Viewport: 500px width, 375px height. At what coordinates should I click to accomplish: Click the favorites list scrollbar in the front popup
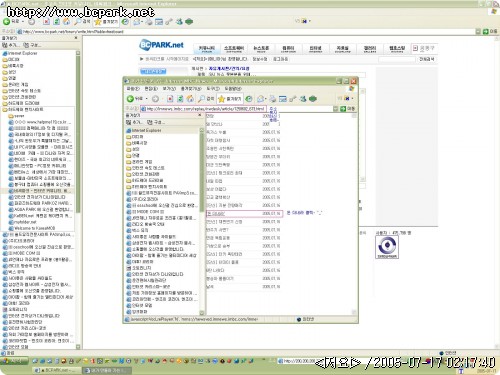(x=202, y=221)
